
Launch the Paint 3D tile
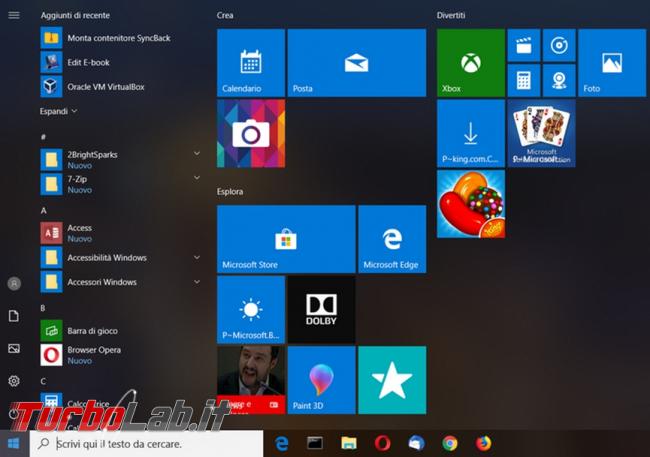click(x=321, y=380)
